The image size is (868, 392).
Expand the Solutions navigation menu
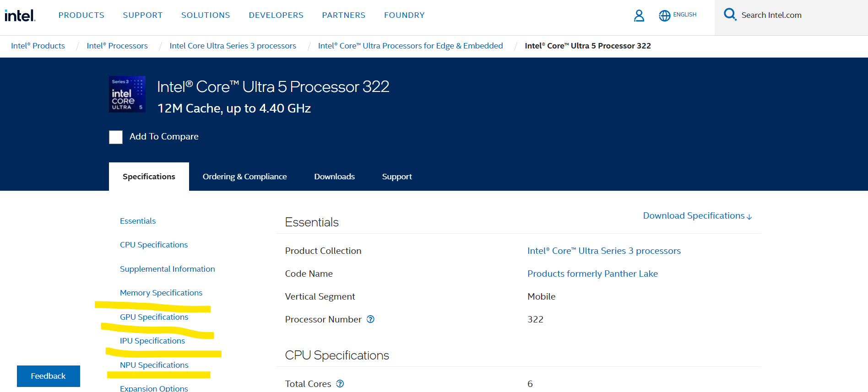click(206, 15)
